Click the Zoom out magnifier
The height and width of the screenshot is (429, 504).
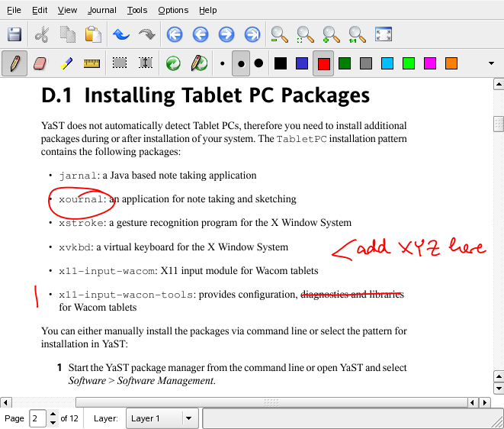[x=280, y=34]
